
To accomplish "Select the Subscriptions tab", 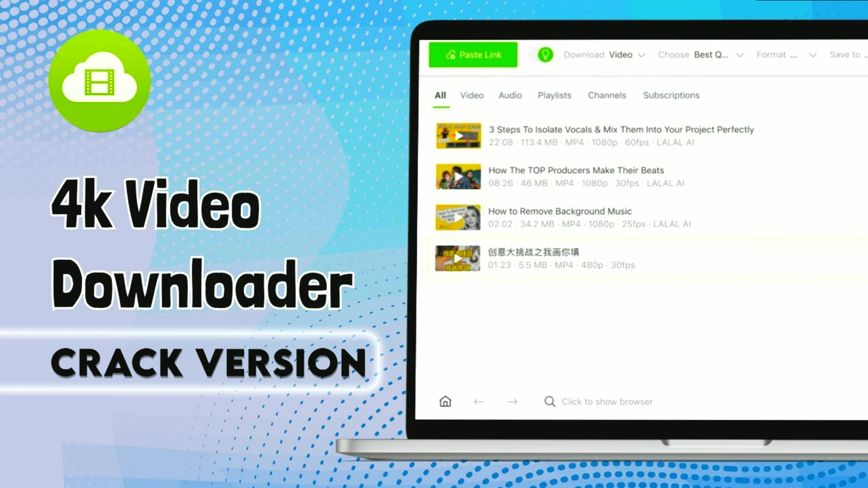I will (x=671, y=95).
